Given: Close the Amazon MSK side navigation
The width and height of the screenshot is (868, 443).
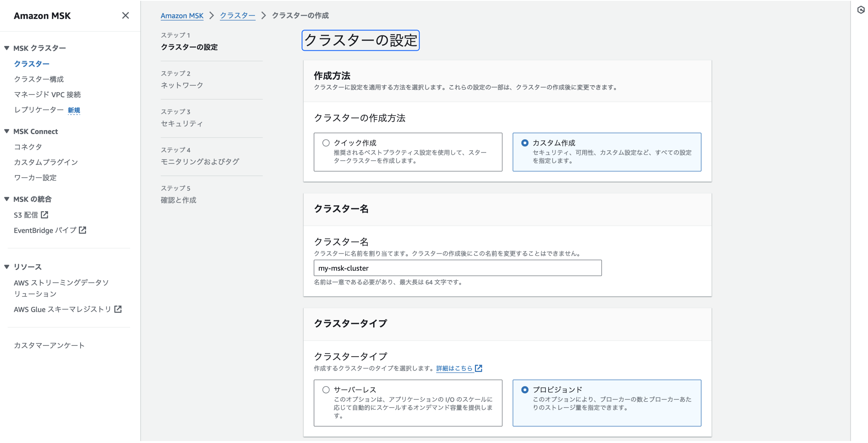Looking at the screenshot, I should [x=125, y=15].
